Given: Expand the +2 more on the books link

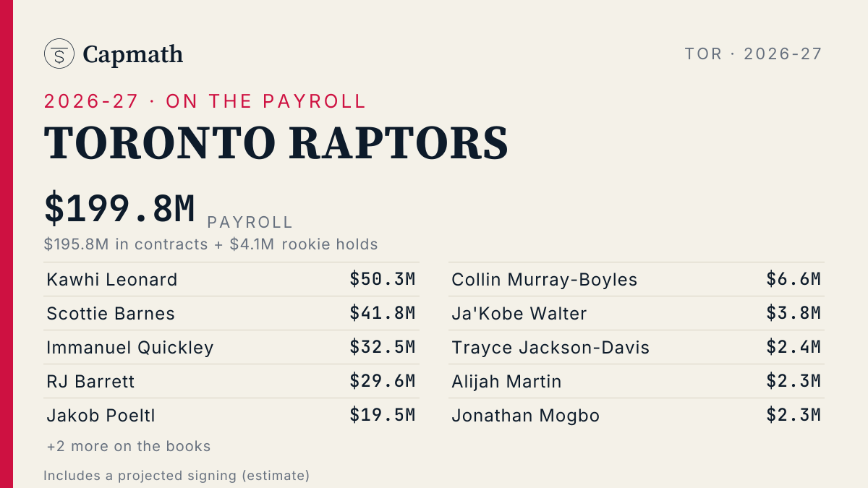Looking at the screenshot, I should pos(129,446).
